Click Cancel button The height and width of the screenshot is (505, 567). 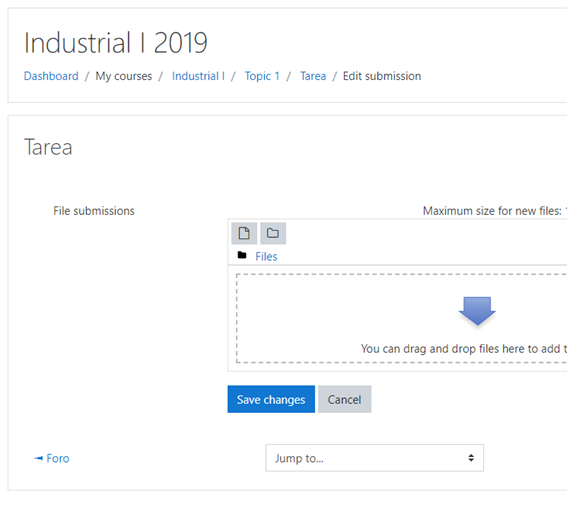coord(345,399)
